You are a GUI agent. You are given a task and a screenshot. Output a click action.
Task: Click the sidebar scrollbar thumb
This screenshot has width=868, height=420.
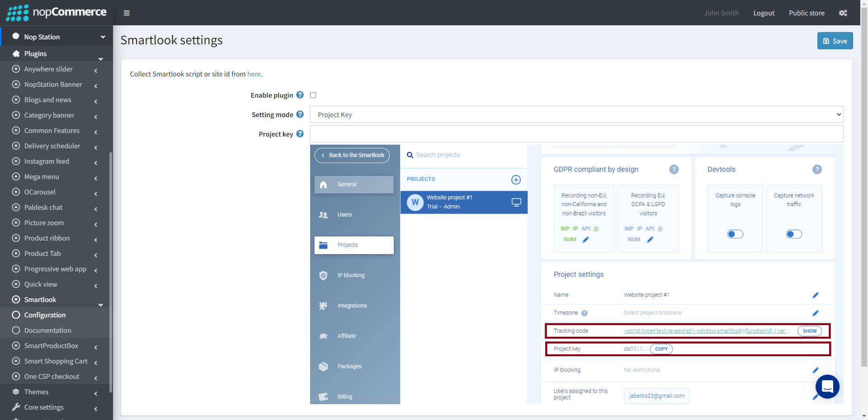[111, 271]
